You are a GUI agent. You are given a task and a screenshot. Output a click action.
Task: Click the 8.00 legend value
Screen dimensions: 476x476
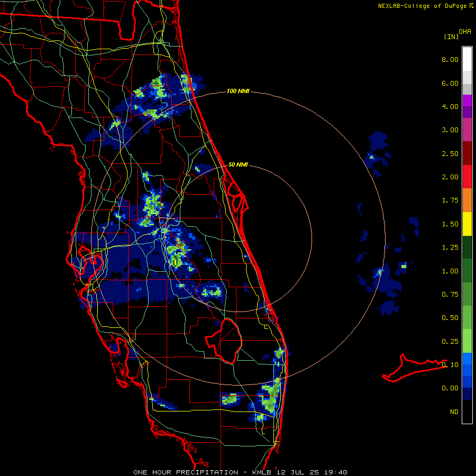450,59
